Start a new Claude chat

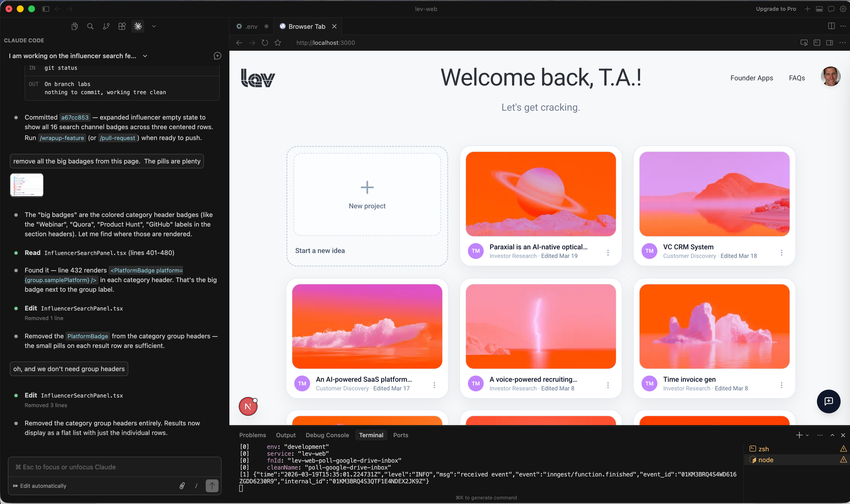(217, 56)
